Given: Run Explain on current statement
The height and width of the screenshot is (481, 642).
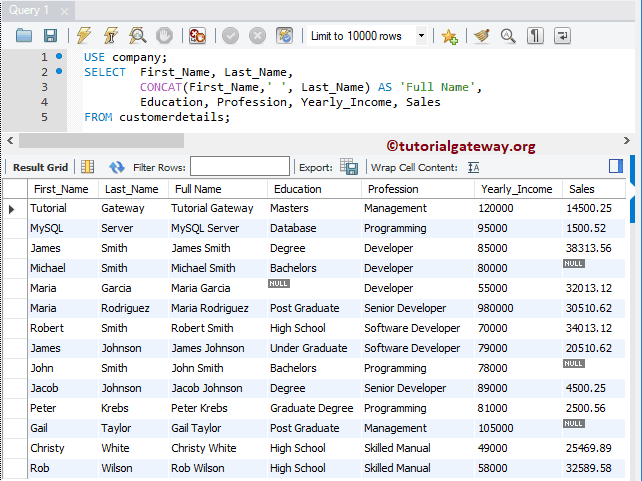Looking at the screenshot, I should [x=138, y=36].
